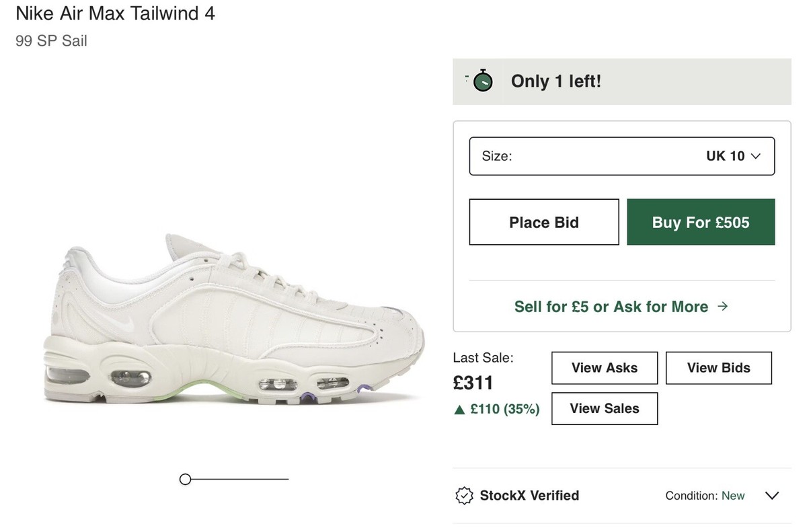Click the image rotation slider handle
Viewport: 807px width, 532px height.
click(x=186, y=479)
